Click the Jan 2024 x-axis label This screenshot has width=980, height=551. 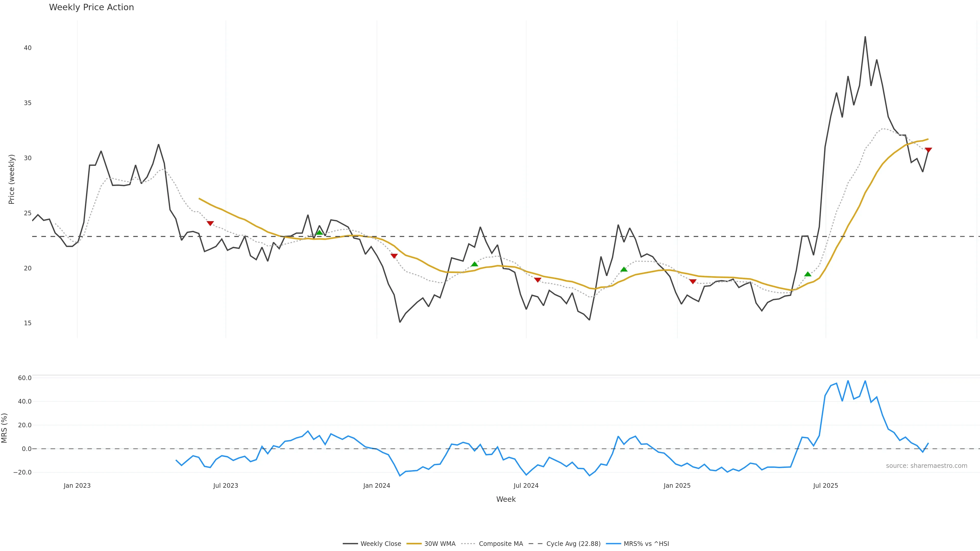[x=377, y=486]
